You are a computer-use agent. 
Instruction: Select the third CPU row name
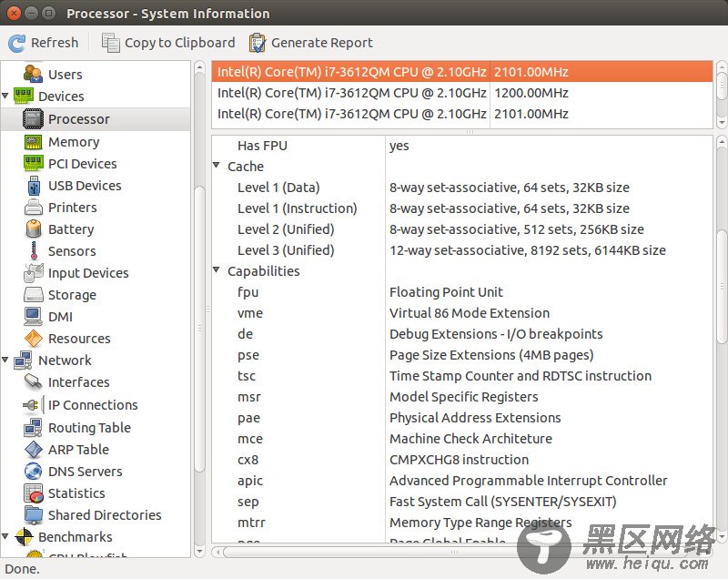click(351, 114)
